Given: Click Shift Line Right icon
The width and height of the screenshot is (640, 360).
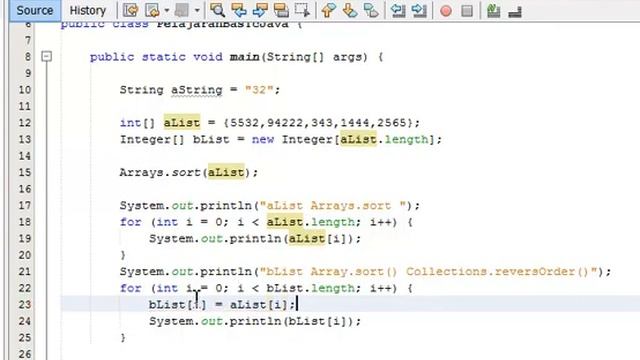Looking at the screenshot, I should point(419,11).
